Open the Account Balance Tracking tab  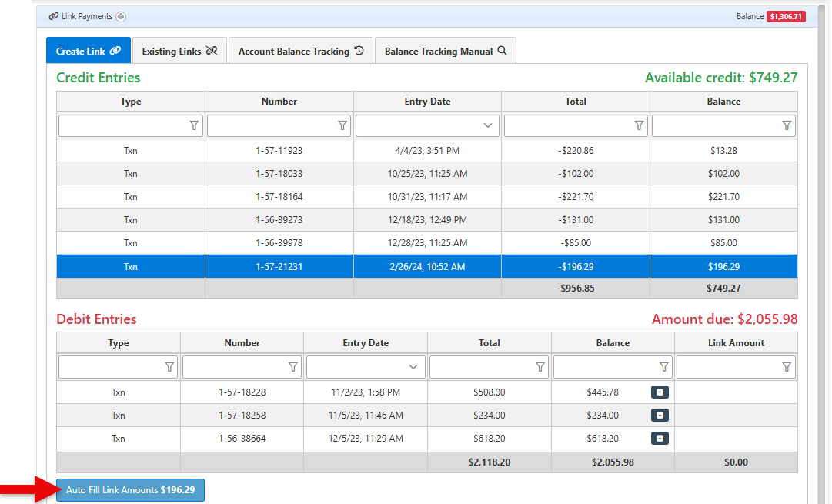pos(300,51)
